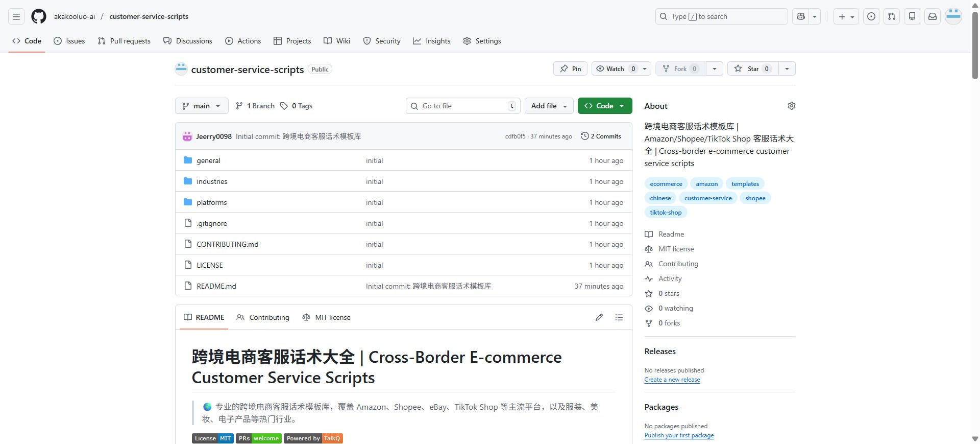
Task: Click the search bar field
Action: tap(721, 16)
